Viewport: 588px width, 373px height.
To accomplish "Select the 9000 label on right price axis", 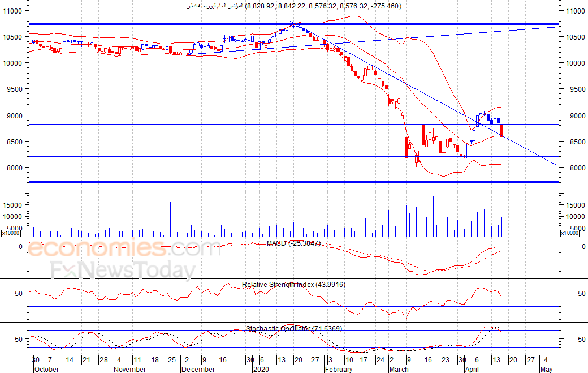I will click(x=577, y=115).
